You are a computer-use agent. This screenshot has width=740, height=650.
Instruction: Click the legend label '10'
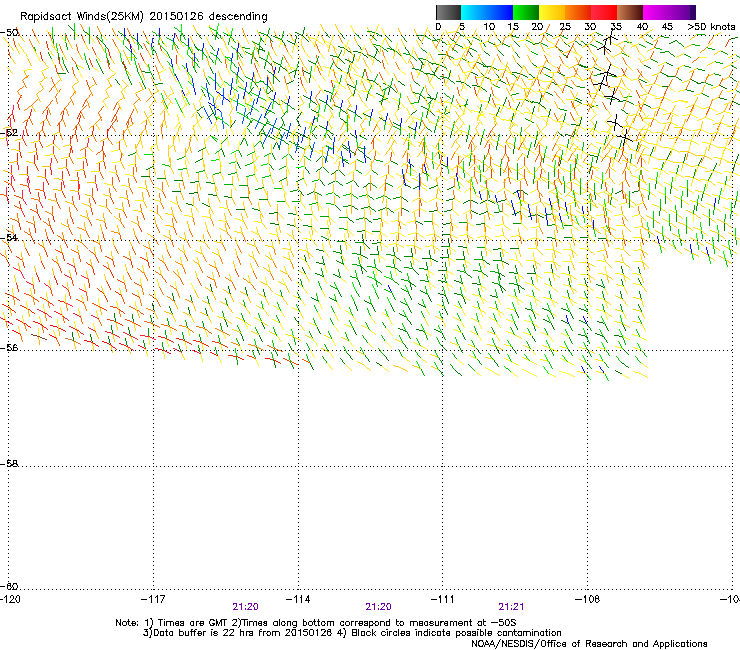[489, 27]
